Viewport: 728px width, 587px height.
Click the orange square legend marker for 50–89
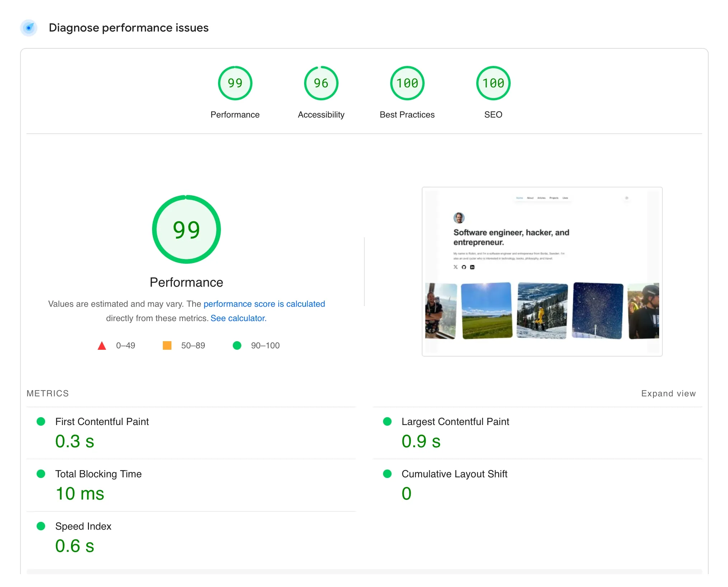pos(167,345)
